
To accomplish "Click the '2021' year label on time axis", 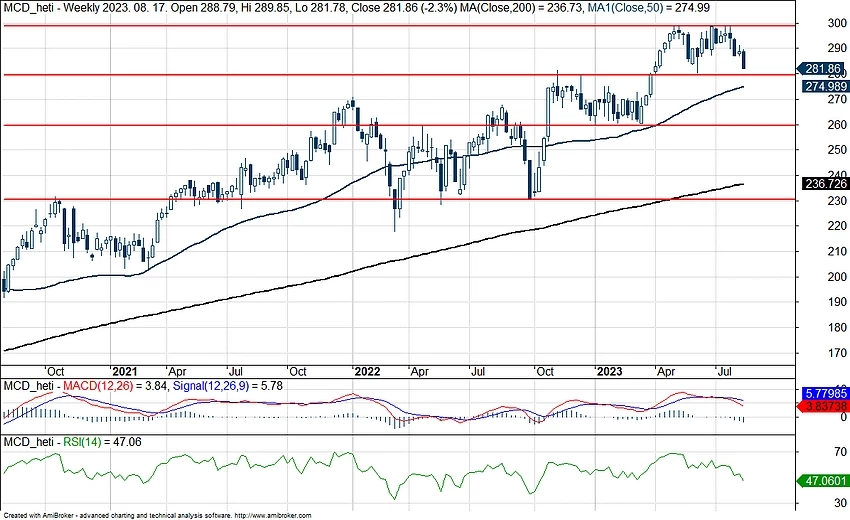I will (124, 371).
